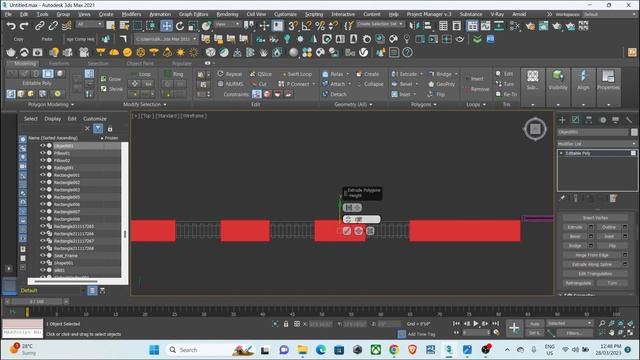This screenshot has width=640, height=360.
Task: Toggle visibility eye for Railing001
Action: point(42,168)
